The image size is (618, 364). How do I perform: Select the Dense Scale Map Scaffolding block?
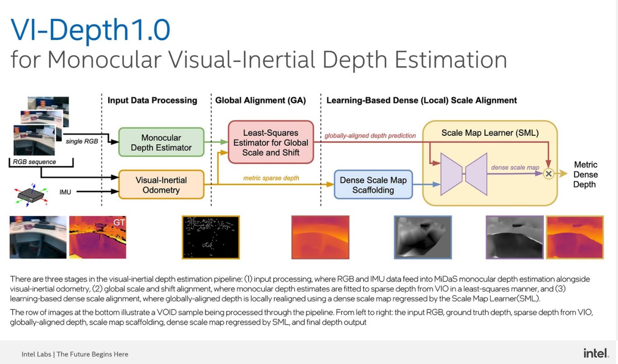point(374,185)
